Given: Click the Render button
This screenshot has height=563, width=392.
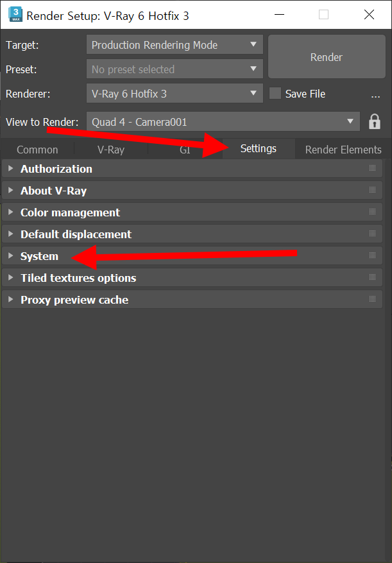Looking at the screenshot, I should point(327,56).
